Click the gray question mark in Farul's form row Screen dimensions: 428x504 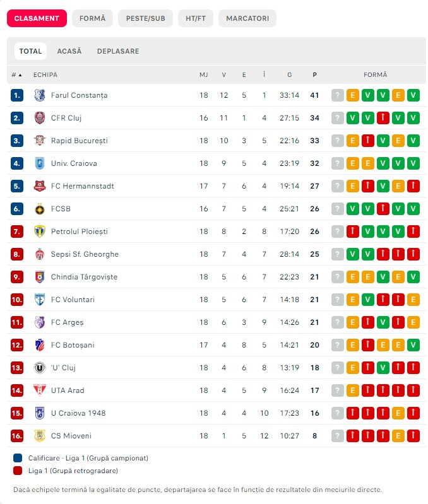[x=338, y=95]
